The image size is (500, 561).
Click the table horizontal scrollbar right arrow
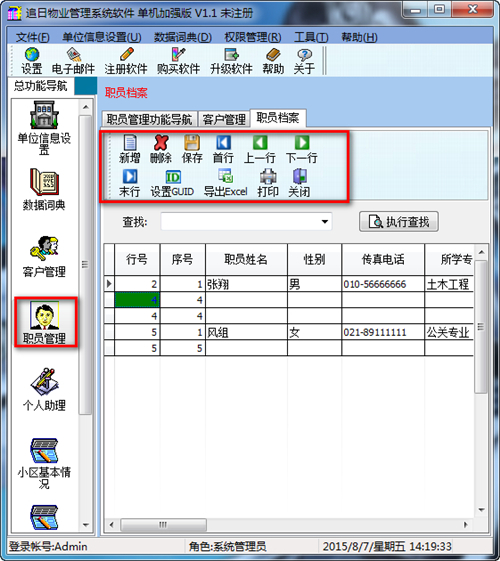coord(465,525)
